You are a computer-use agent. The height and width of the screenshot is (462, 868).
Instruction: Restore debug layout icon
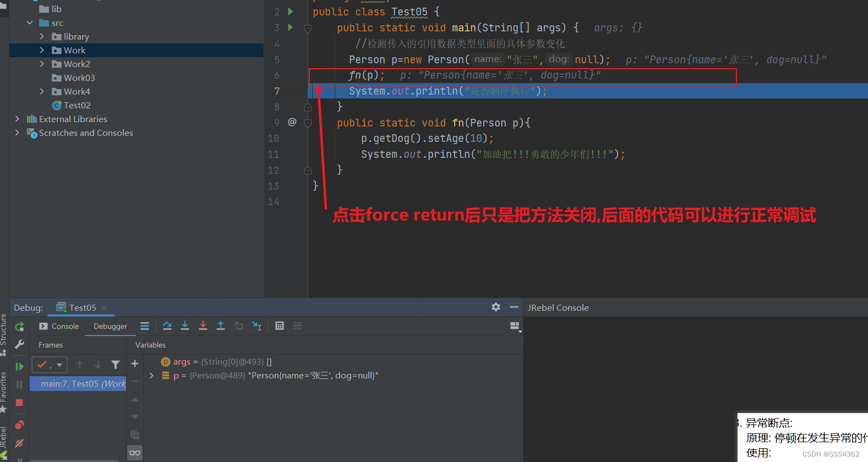(515, 326)
